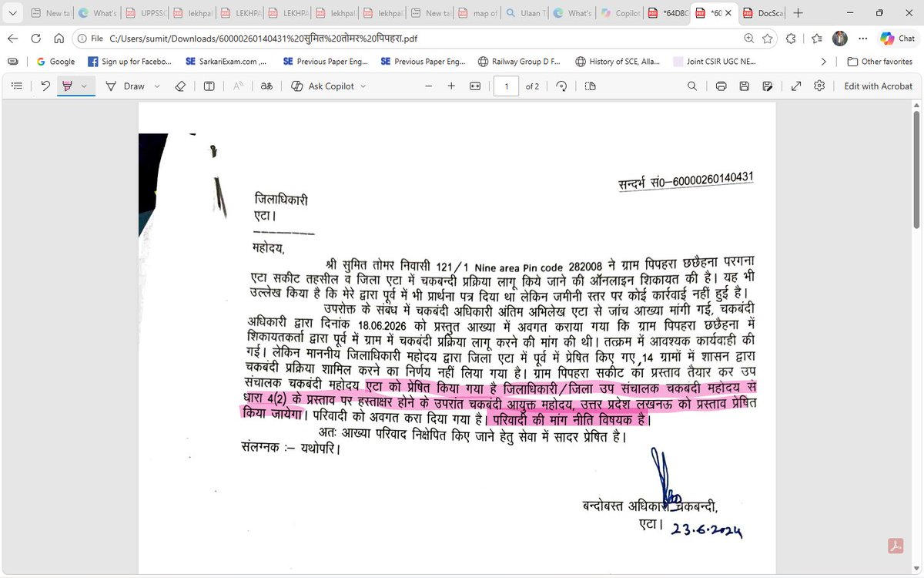
Task: Click Edit with Acrobat
Action: (x=879, y=86)
